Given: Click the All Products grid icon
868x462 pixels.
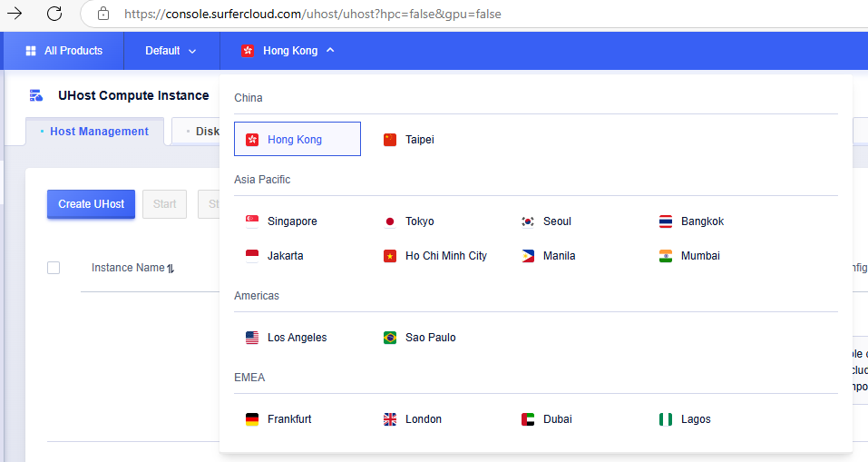Looking at the screenshot, I should click(x=31, y=51).
